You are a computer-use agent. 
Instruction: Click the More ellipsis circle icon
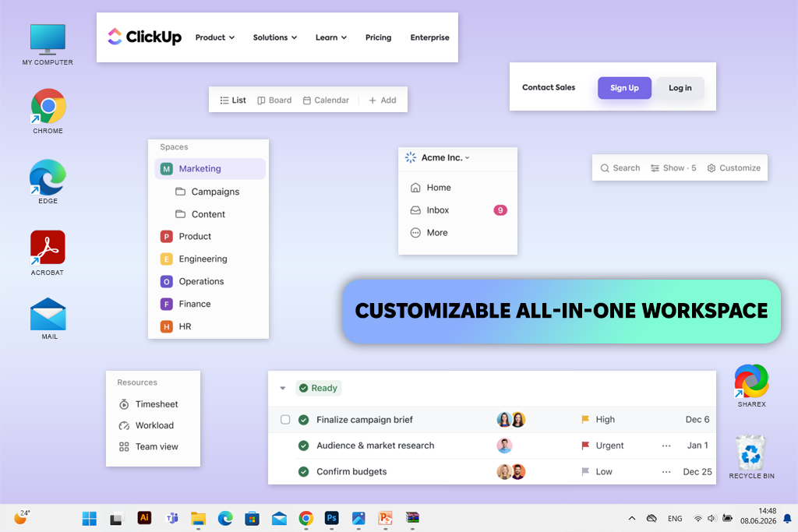[415, 233]
